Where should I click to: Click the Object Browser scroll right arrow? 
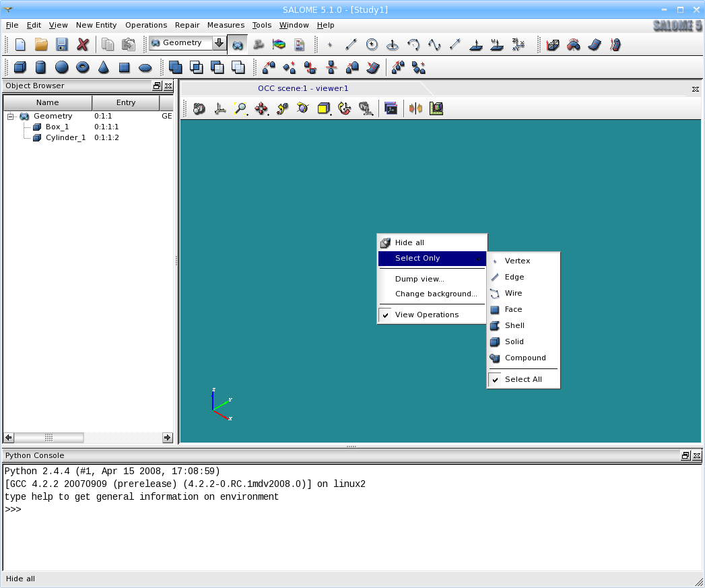(167, 438)
